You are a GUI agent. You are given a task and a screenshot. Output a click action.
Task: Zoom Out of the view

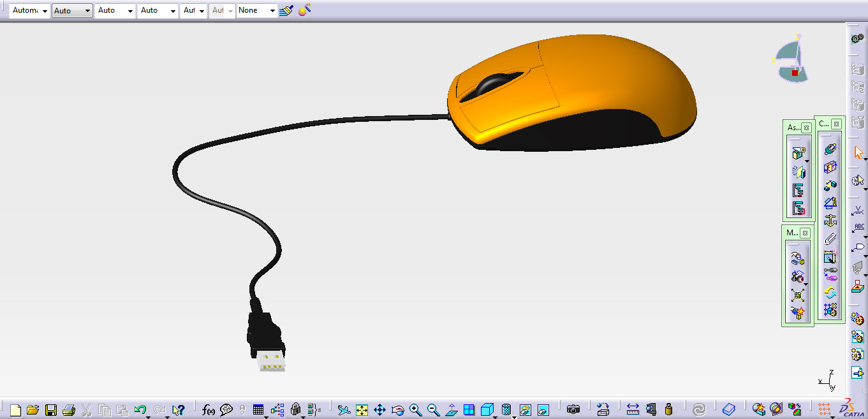tap(434, 410)
